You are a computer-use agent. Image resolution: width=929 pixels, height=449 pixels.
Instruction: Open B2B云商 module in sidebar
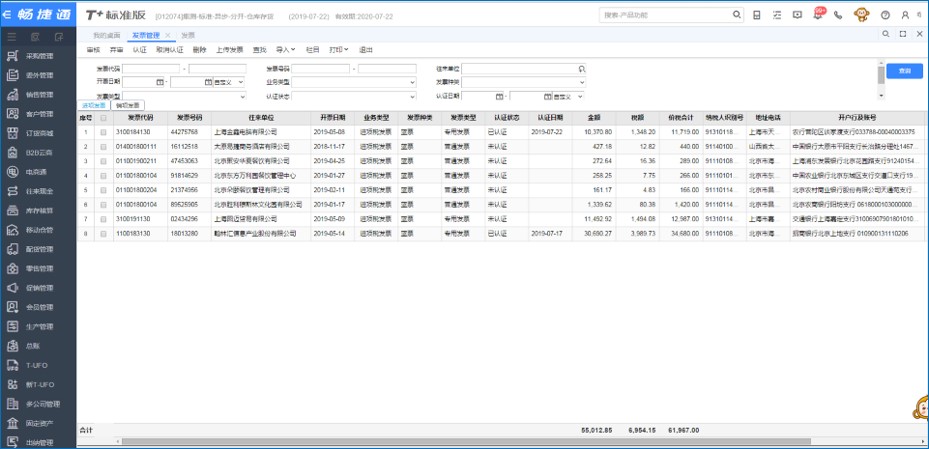pyautogui.click(x=39, y=153)
